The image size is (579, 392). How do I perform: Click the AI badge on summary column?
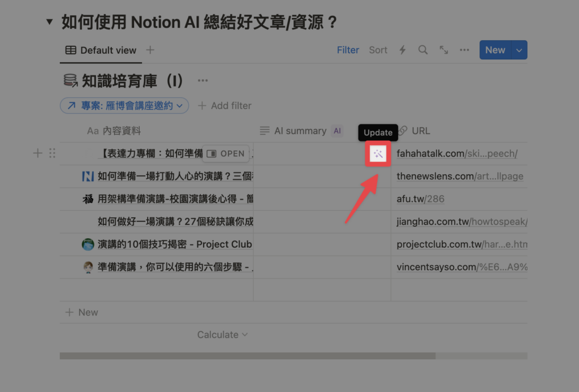337,131
